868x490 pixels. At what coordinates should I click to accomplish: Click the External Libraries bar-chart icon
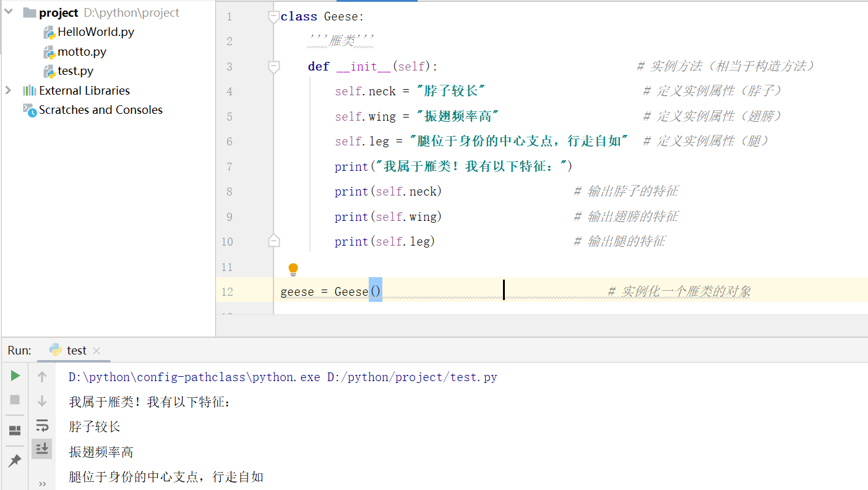(29, 90)
